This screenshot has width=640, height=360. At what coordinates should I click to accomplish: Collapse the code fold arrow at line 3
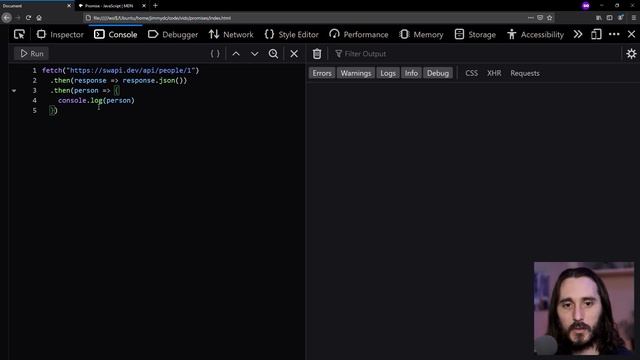pyautogui.click(x=14, y=91)
